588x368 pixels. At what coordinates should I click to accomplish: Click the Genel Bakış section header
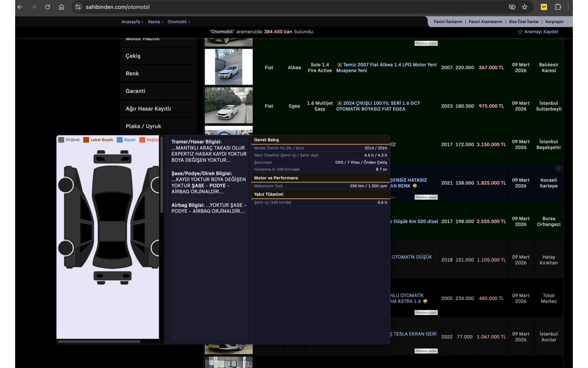tap(321, 140)
